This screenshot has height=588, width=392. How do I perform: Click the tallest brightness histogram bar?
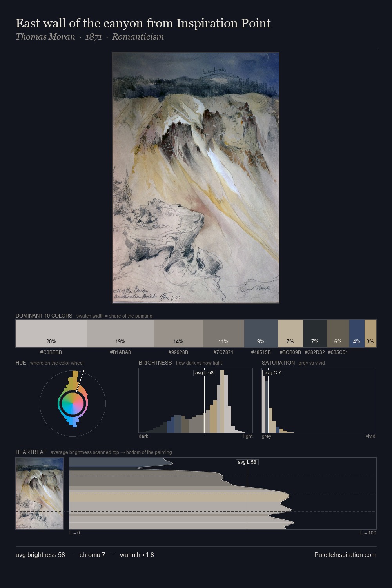tap(223, 401)
